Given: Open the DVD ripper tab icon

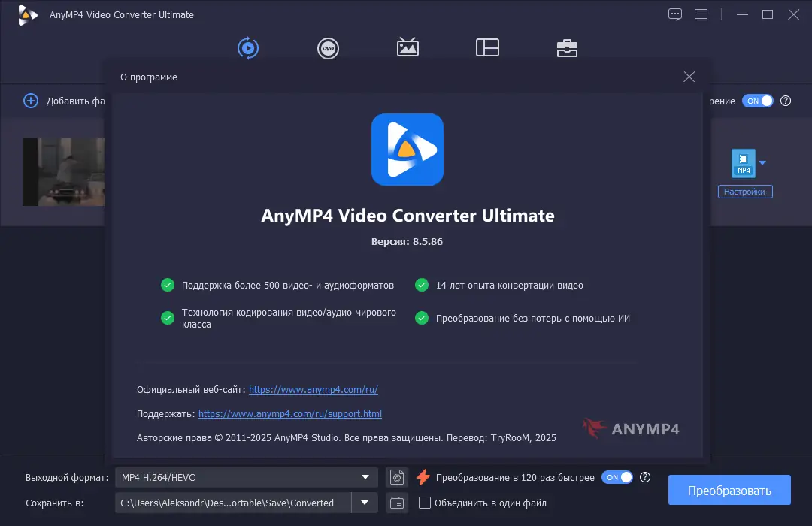Looking at the screenshot, I should [x=328, y=48].
